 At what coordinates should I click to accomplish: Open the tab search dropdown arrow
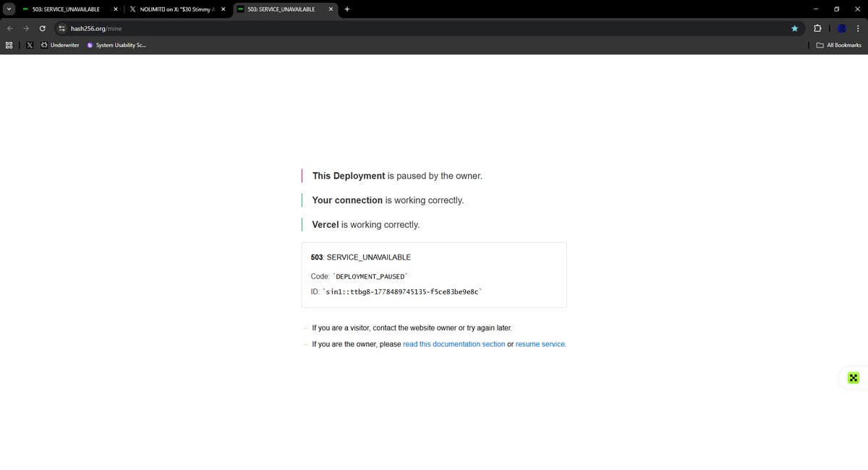click(9, 9)
